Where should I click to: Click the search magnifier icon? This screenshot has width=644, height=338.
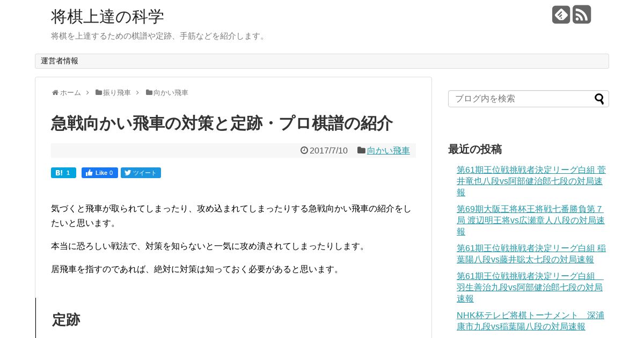pyautogui.click(x=599, y=99)
